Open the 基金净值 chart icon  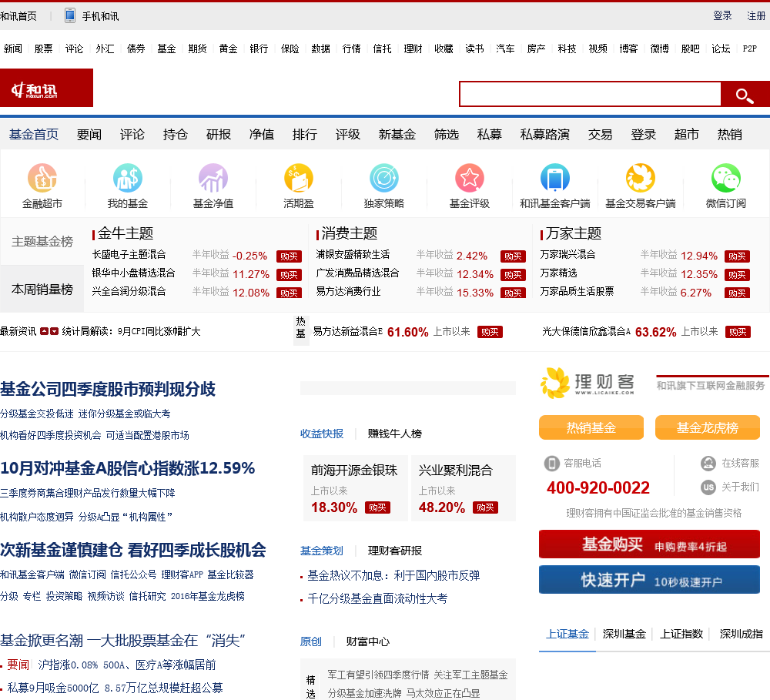(213, 178)
